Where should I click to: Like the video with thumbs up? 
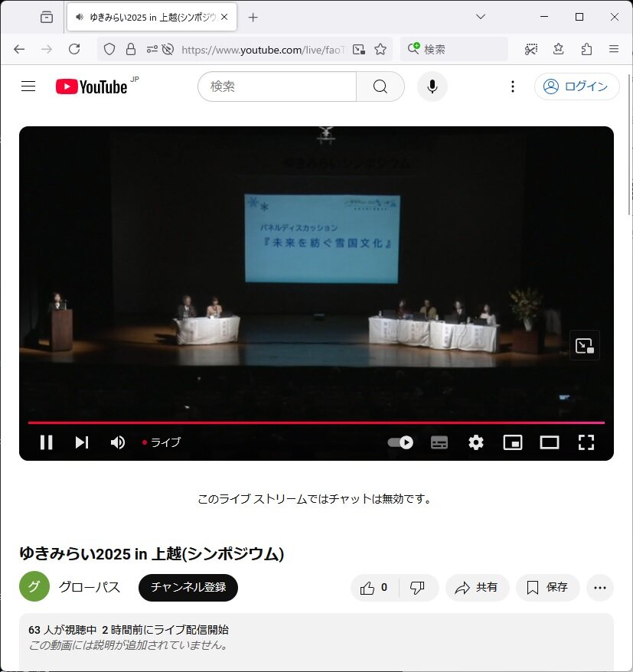pos(374,588)
